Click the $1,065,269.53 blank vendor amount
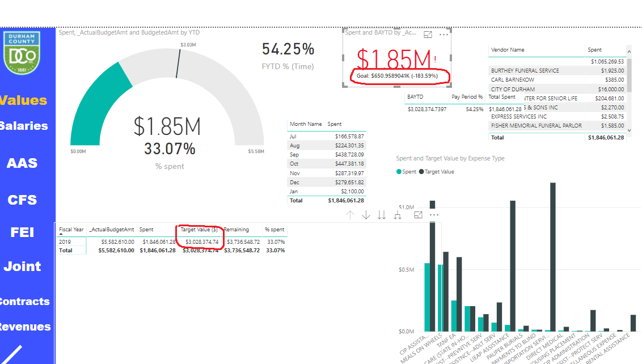Viewport: 642px width, 364px height. (x=607, y=62)
